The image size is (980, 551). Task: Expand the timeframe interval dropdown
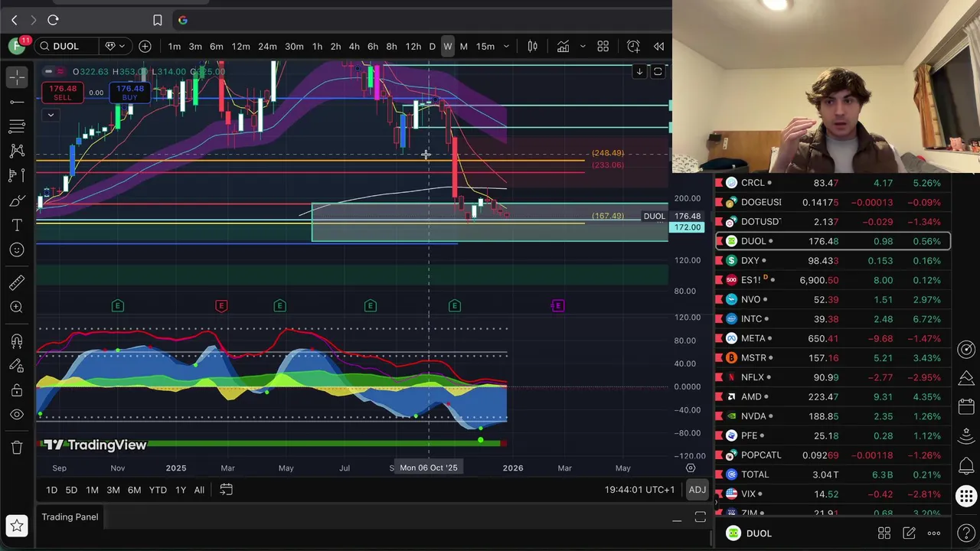coord(506,47)
